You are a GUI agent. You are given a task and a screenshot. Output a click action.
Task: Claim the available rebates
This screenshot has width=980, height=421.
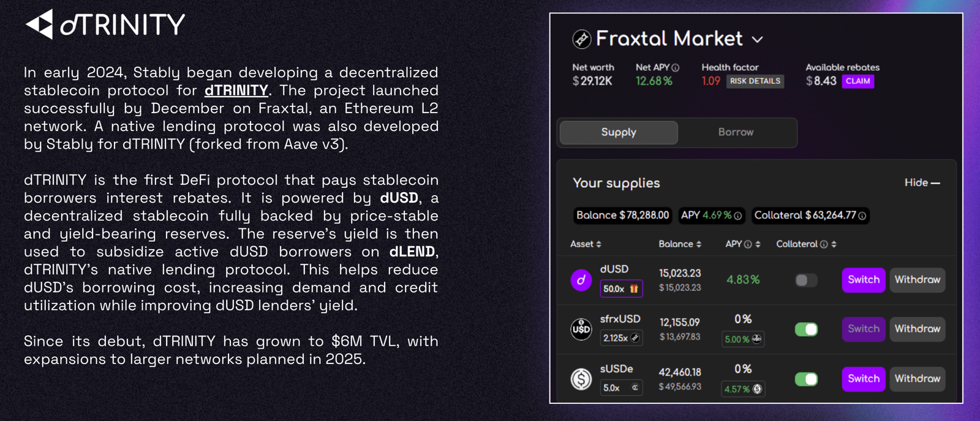[858, 81]
